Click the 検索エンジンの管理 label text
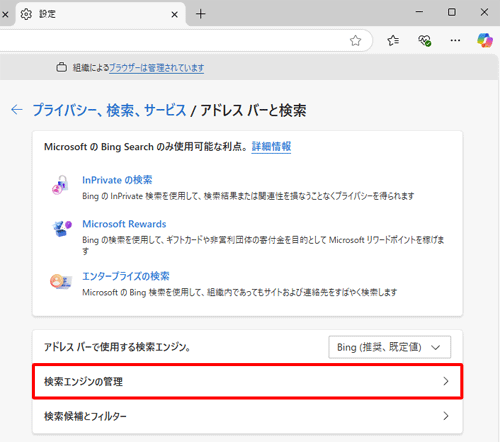500x442 pixels. (x=83, y=382)
